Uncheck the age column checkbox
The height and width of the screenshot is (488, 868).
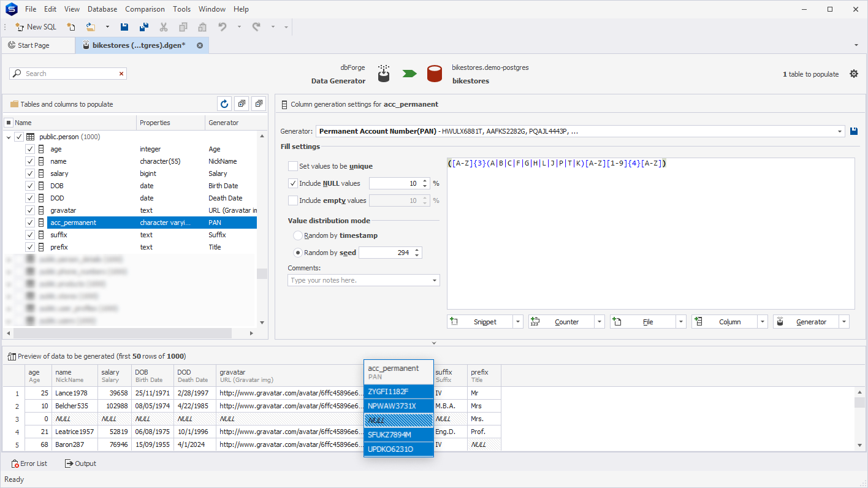coord(30,149)
